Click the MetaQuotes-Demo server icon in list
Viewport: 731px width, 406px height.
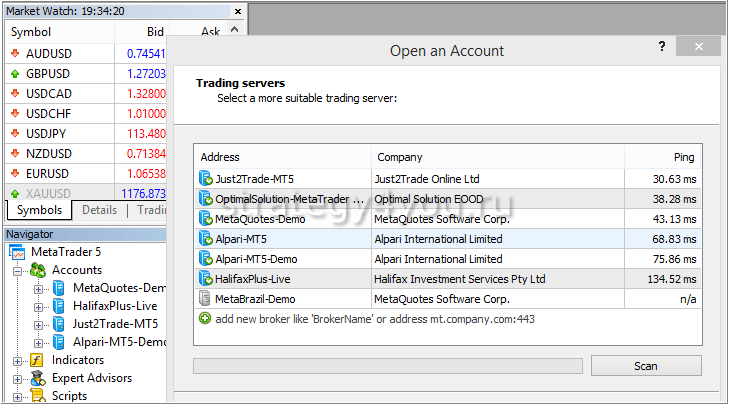[x=206, y=219]
